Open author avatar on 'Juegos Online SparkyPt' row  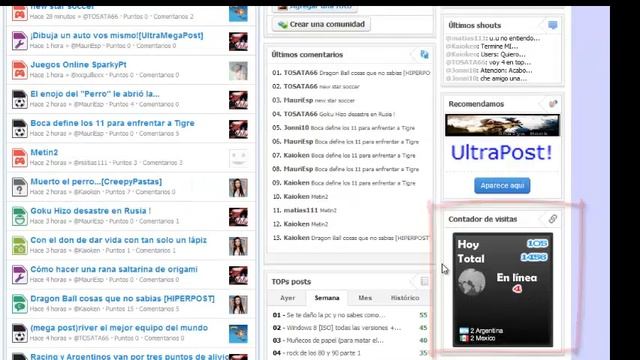(238, 71)
